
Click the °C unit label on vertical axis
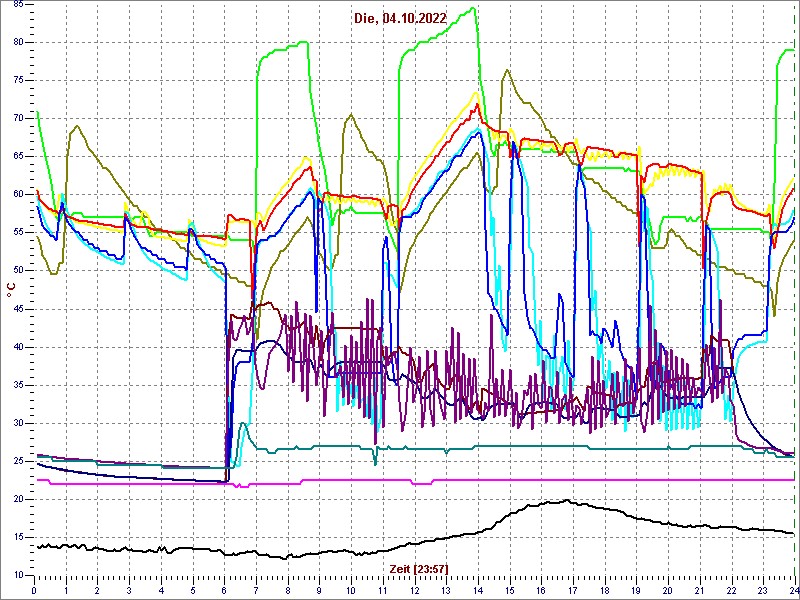pos(11,290)
